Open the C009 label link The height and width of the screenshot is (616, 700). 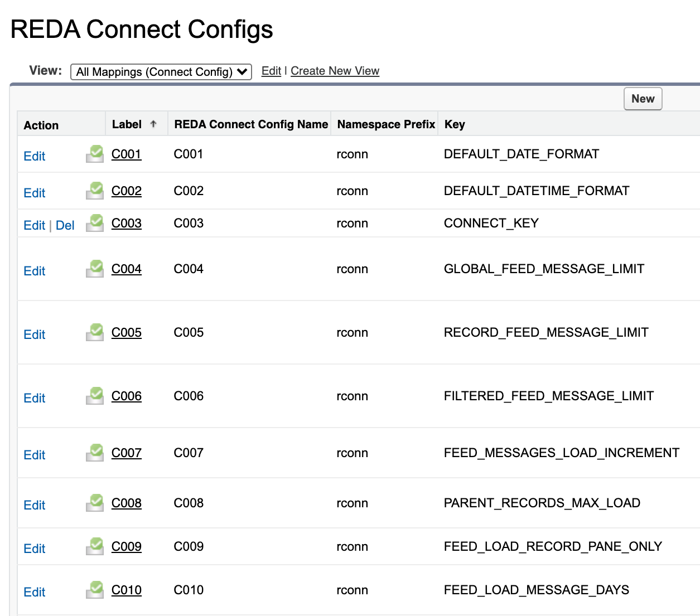(127, 546)
